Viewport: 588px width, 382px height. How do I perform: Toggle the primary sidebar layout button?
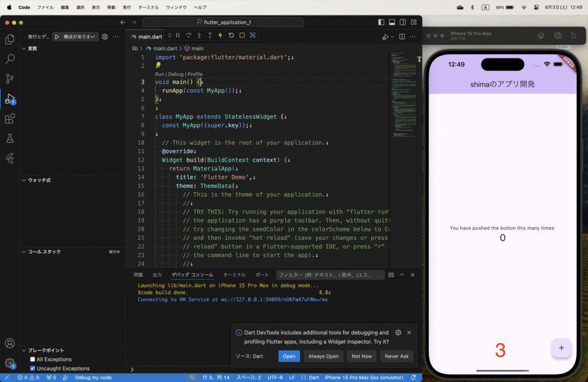tap(381, 22)
